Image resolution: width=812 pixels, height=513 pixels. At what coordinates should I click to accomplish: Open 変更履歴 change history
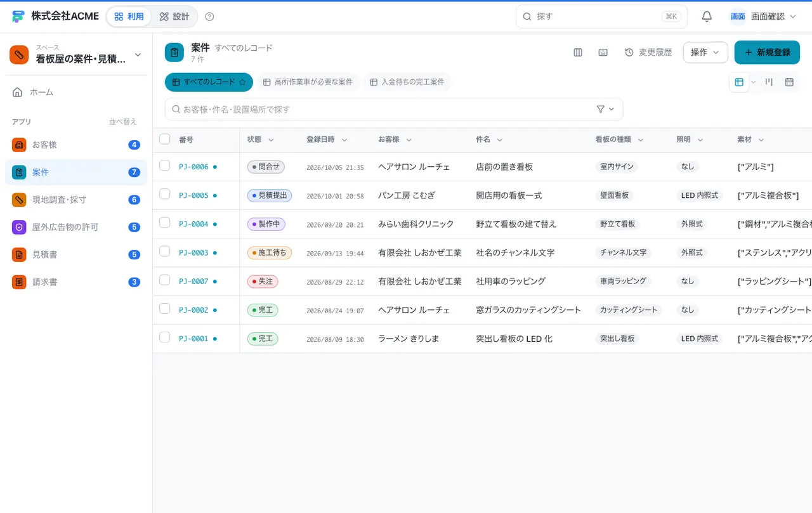pyautogui.click(x=648, y=53)
